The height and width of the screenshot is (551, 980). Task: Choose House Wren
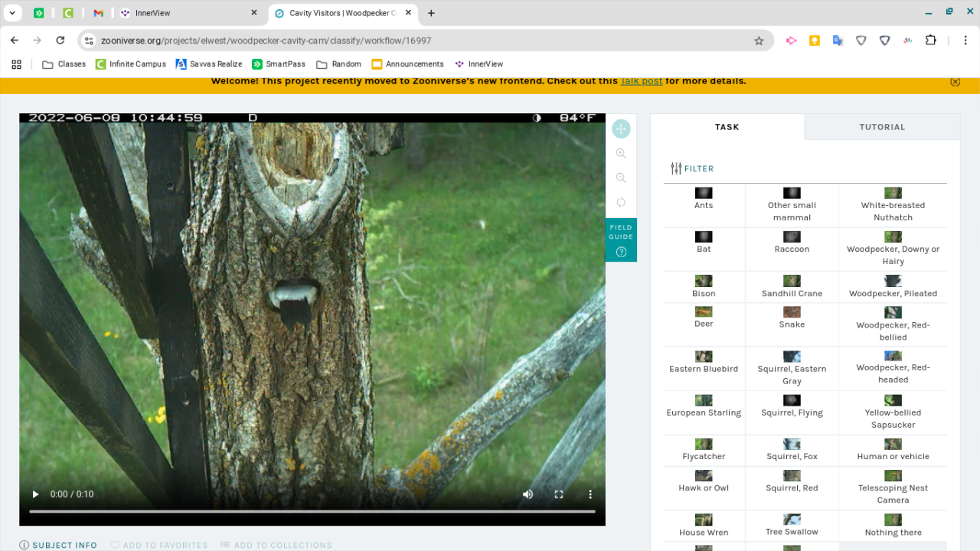pos(704,526)
